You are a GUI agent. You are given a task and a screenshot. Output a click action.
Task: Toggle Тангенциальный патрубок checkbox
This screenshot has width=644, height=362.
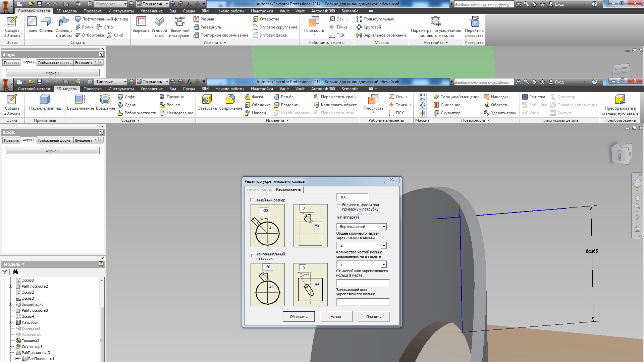click(253, 256)
